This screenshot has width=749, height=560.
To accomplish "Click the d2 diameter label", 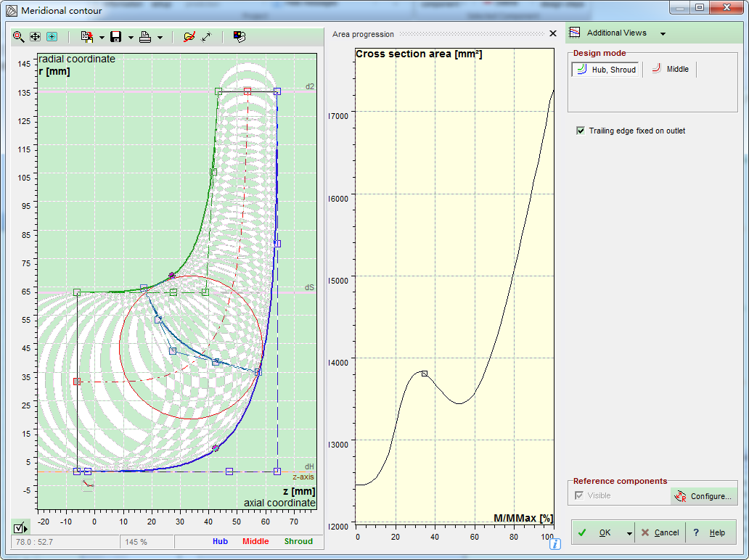I will (310, 86).
